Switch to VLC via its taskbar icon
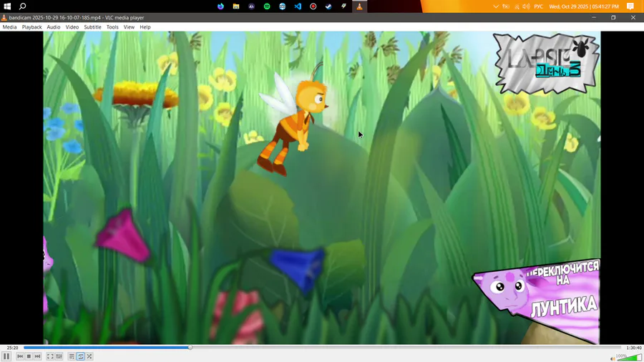644x362 pixels. (359, 6)
